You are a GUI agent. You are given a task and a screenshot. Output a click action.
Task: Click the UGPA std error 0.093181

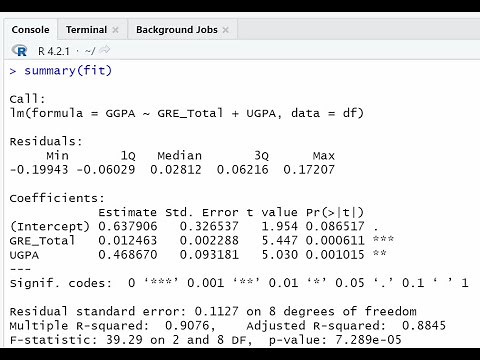209,255
